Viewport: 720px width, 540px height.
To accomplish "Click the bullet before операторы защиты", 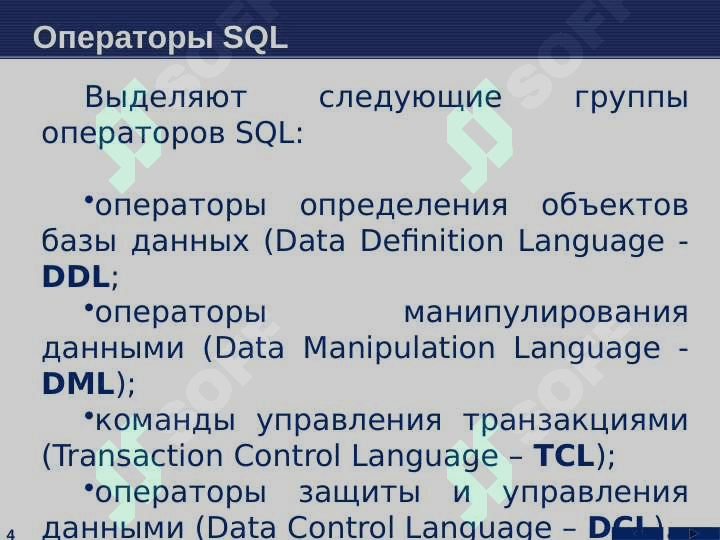I will tap(89, 488).
